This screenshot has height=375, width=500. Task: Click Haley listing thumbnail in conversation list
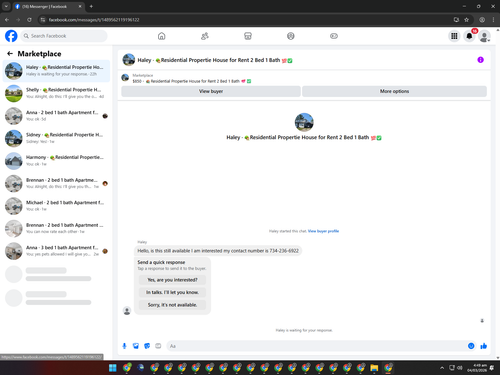point(14,71)
